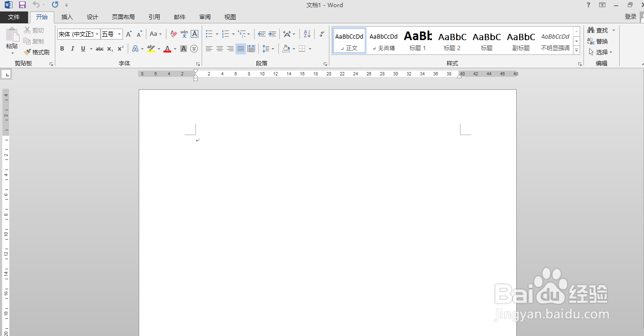Image resolution: width=644 pixels, height=336 pixels.
Task: Toggle bold formatting
Action: tap(62, 49)
